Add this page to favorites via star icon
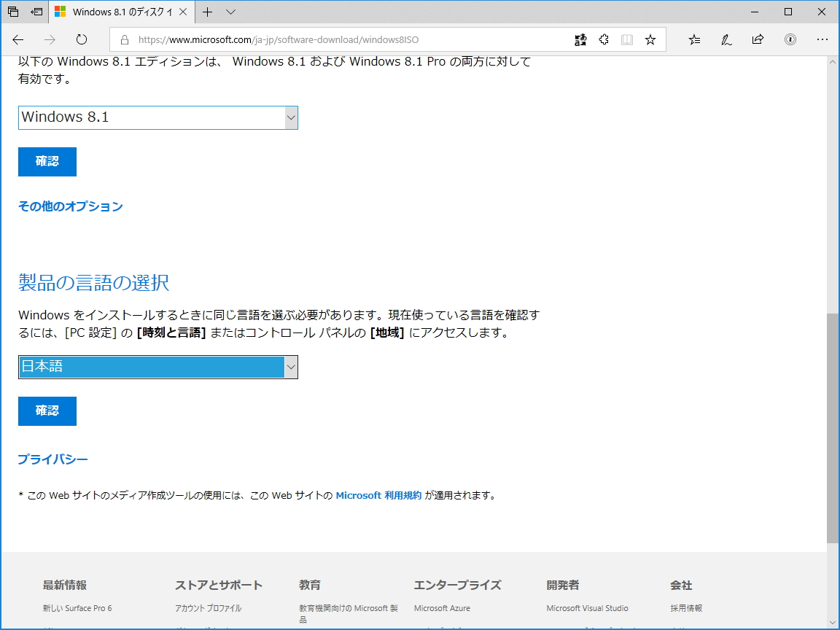Screen dimensions: 840x630 pos(650,39)
